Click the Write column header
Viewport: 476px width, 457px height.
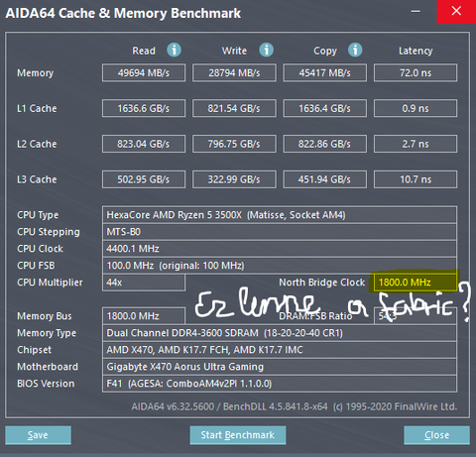pyautogui.click(x=234, y=51)
